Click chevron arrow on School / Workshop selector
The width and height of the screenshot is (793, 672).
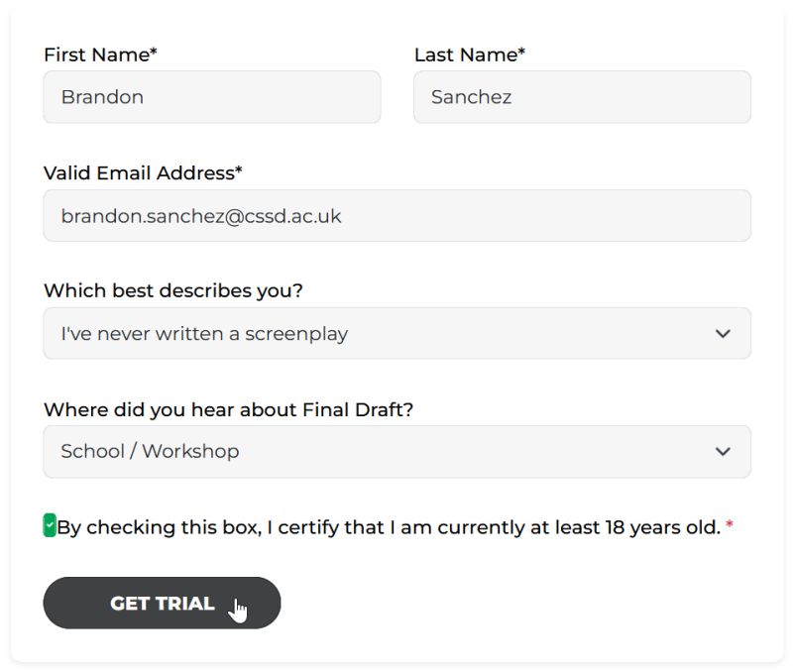[723, 452]
